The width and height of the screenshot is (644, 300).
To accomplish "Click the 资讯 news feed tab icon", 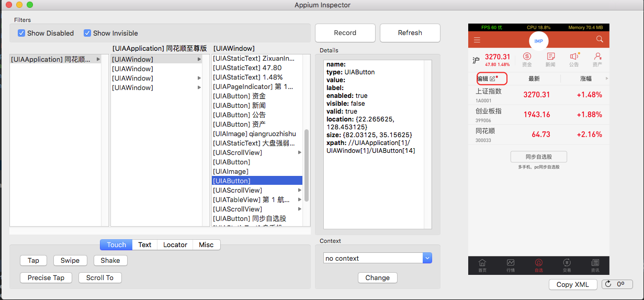I will point(595,262).
